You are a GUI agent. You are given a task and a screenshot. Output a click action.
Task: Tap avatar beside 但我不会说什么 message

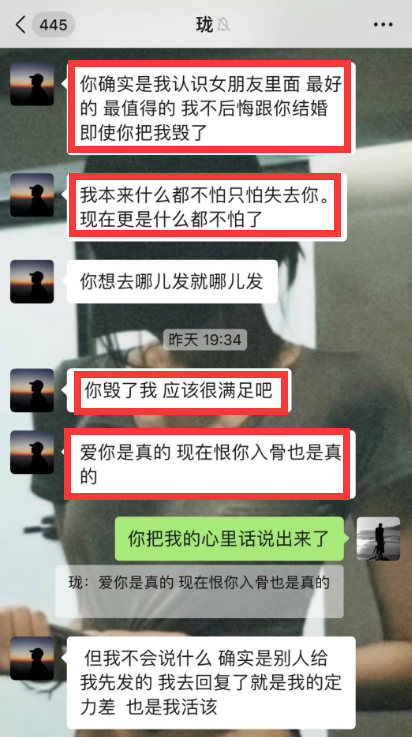[x=32, y=659]
